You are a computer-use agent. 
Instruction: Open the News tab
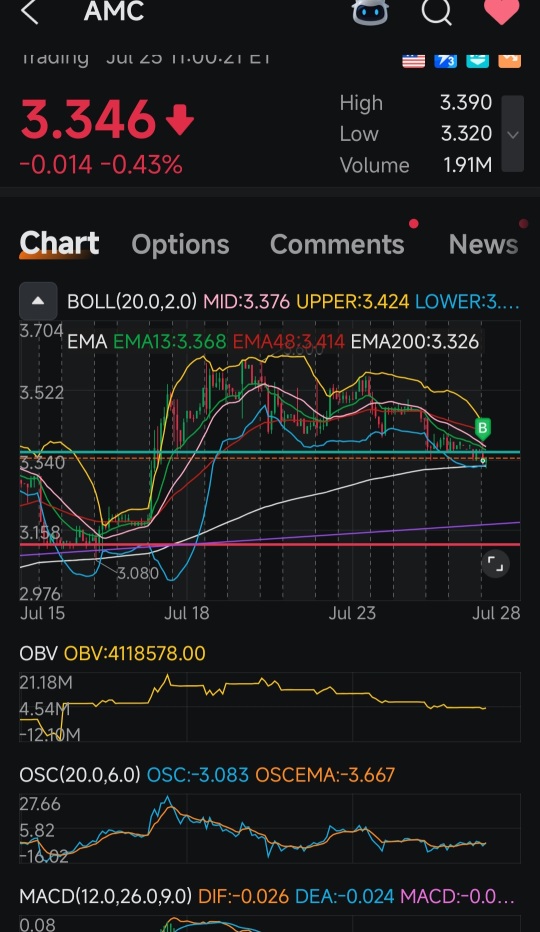(x=484, y=244)
